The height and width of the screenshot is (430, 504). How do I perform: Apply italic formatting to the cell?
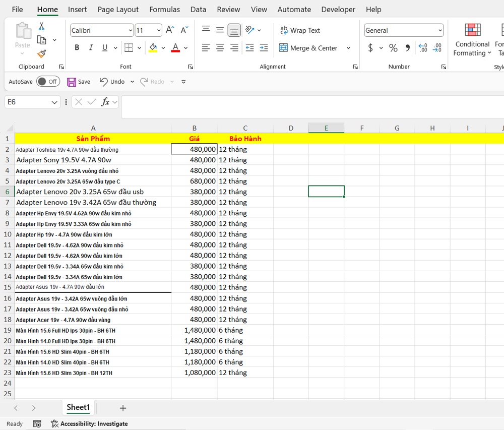(91, 48)
